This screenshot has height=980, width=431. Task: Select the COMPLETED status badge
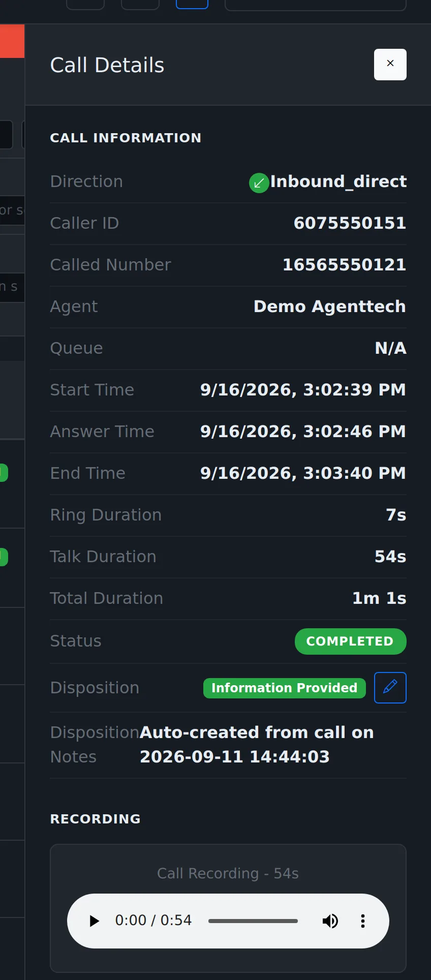pos(351,641)
